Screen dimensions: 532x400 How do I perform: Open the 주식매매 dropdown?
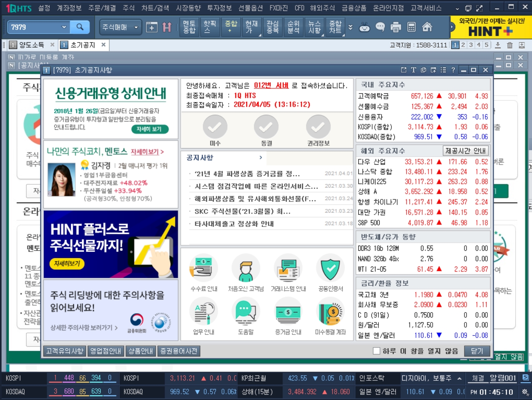[x=121, y=28]
